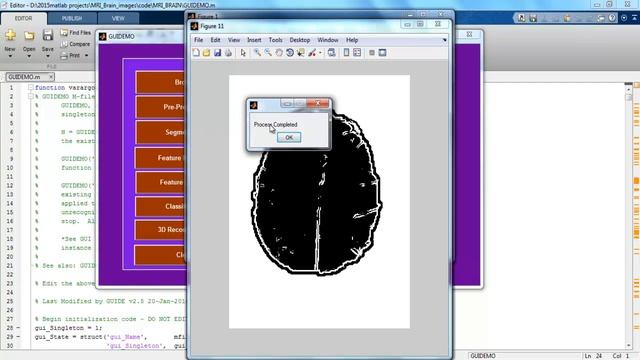Click the Help question icon in Editor toolbar

(612, 18)
